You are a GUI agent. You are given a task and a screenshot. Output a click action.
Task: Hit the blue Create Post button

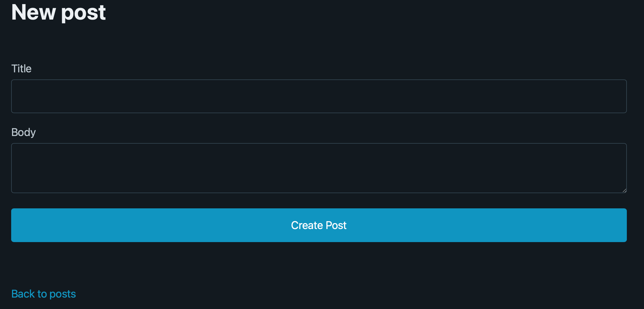(x=319, y=225)
